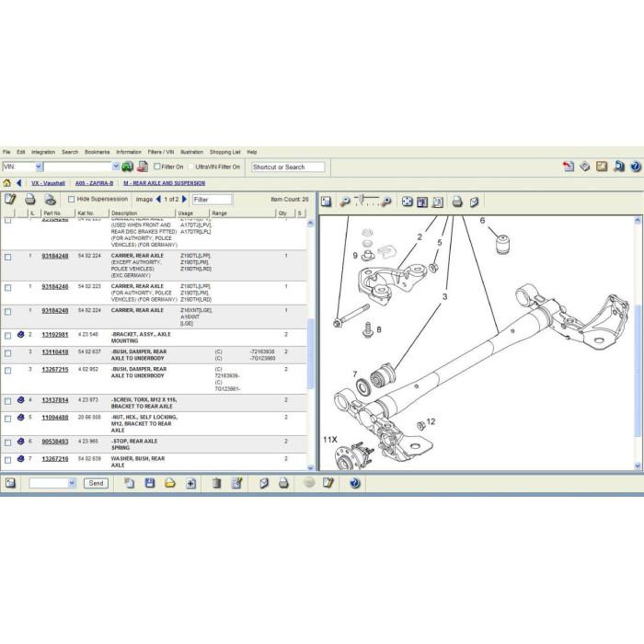Open part number 13267216 washer link
The image size is (644, 644).
(x=55, y=459)
